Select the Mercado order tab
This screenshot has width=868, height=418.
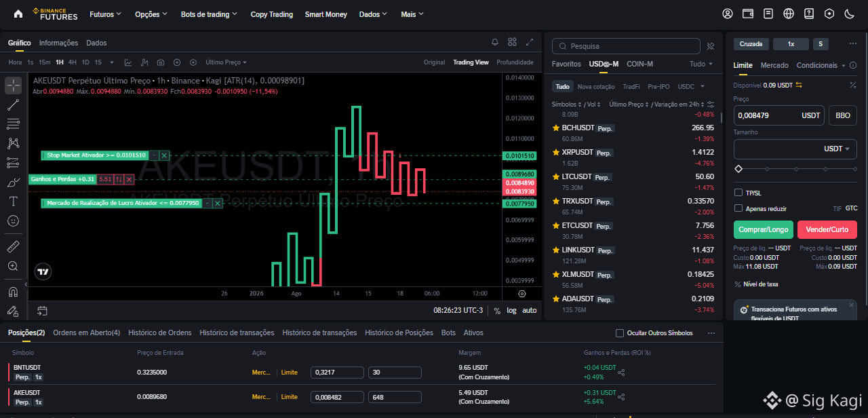point(774,65)
